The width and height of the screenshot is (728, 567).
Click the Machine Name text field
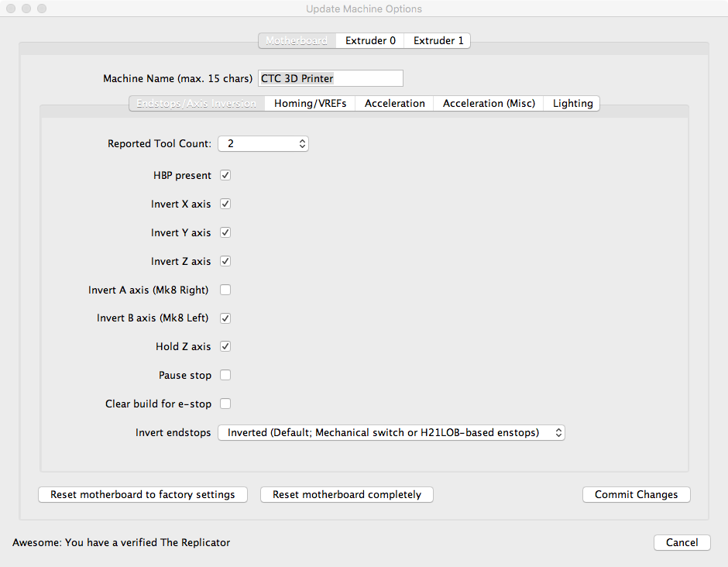click(x=331, y=78)
